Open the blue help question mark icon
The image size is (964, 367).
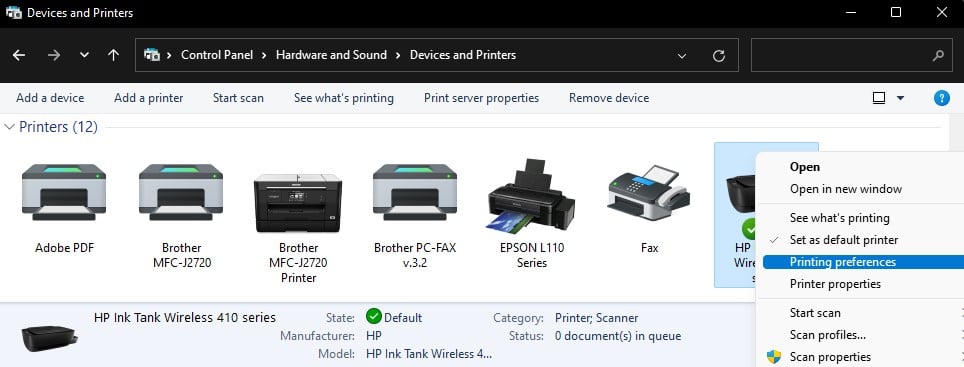point(941,98)
